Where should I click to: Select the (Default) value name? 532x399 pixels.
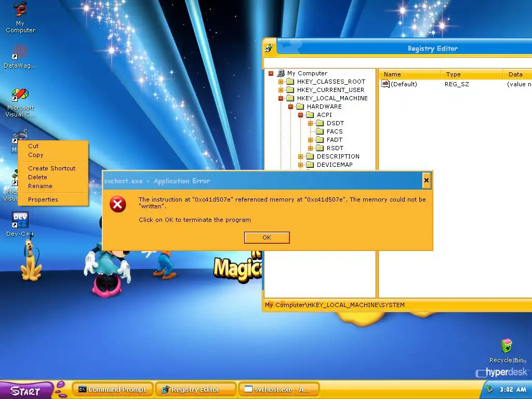404,84
